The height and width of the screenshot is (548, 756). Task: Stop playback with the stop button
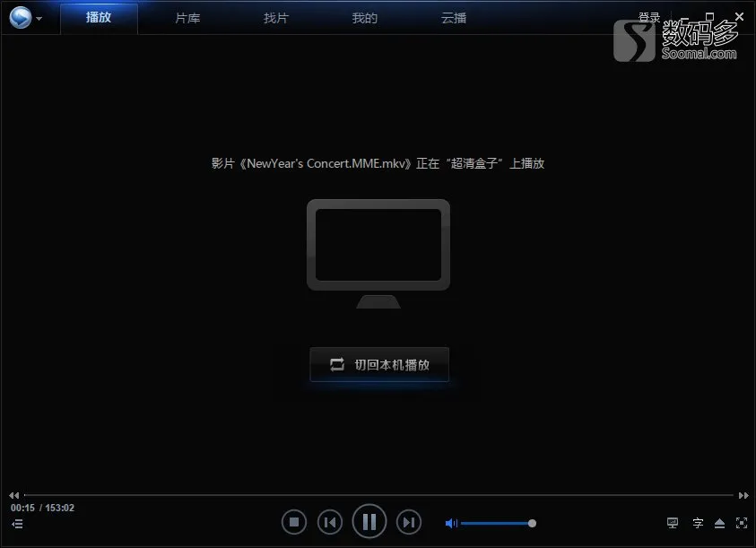point(294,522)
